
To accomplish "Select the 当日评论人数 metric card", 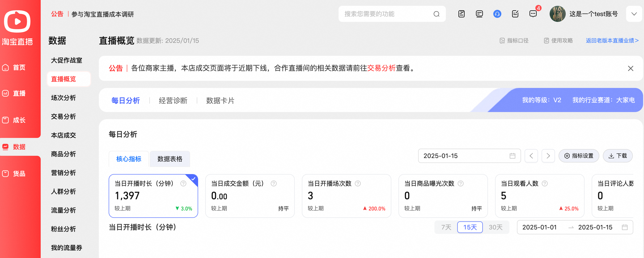I will click(x=613, y=196).
